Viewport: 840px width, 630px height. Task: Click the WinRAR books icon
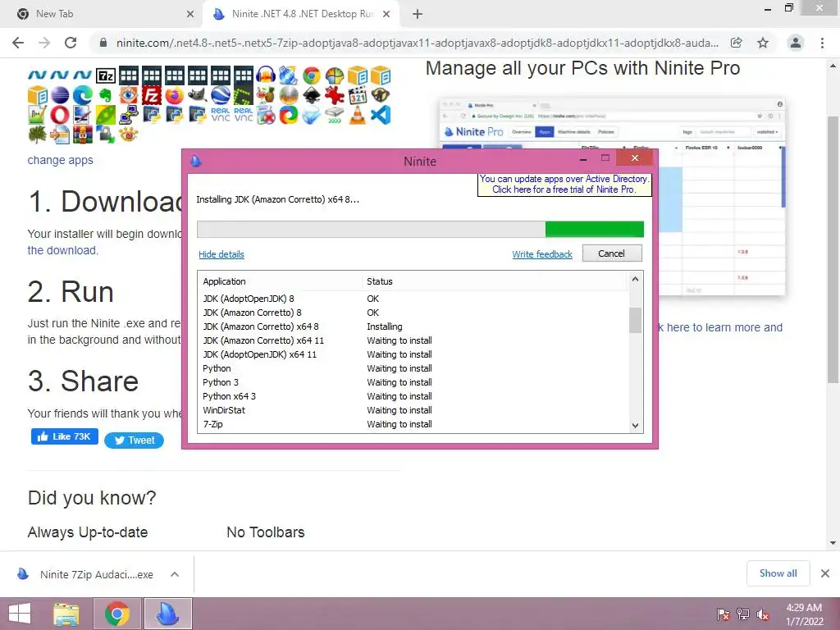83,134
